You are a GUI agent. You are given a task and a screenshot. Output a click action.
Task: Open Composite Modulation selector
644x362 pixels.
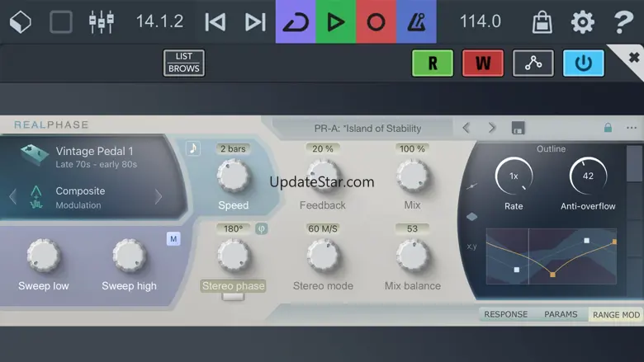pos(80,197)
